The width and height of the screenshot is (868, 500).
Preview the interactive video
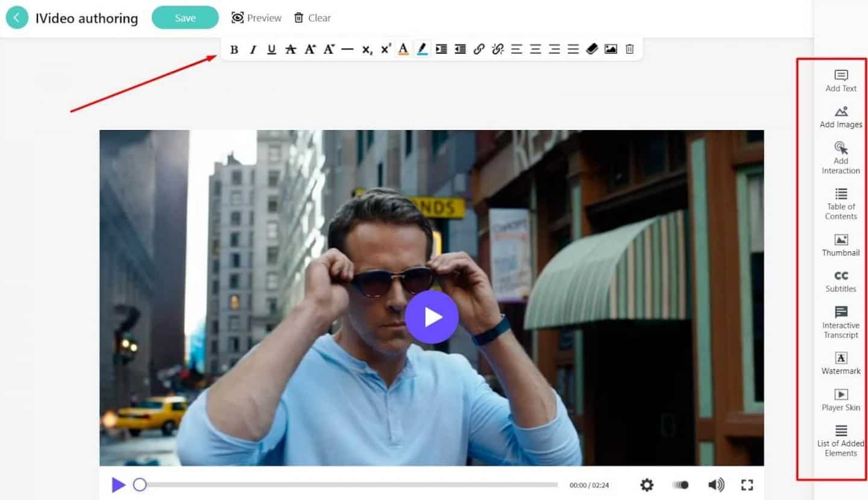tap(257, 18)
